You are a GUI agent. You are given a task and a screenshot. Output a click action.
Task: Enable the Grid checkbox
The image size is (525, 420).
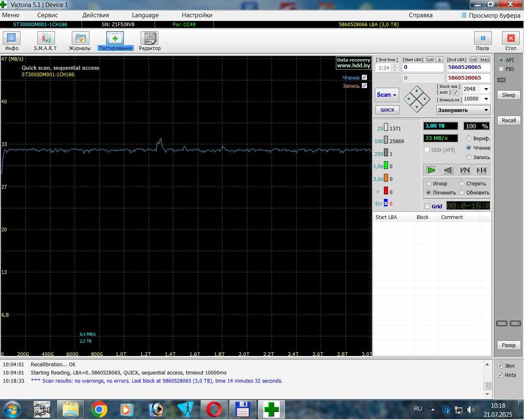tap(427, 206)
